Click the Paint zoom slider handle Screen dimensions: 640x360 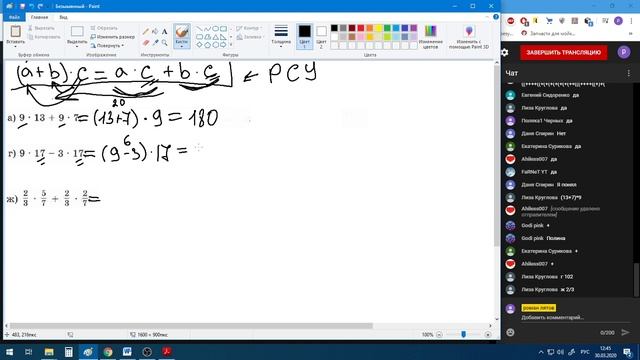click(463, 334)
